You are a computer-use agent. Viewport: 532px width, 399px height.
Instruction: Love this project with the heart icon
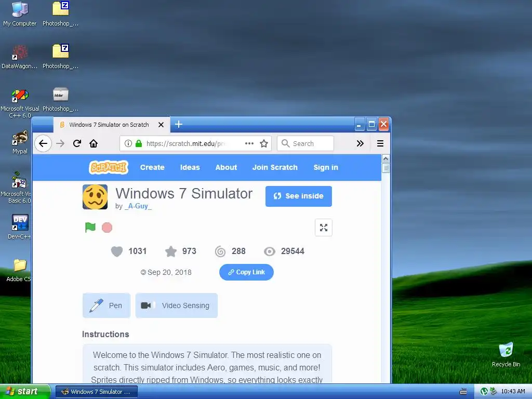coord(117,251)
